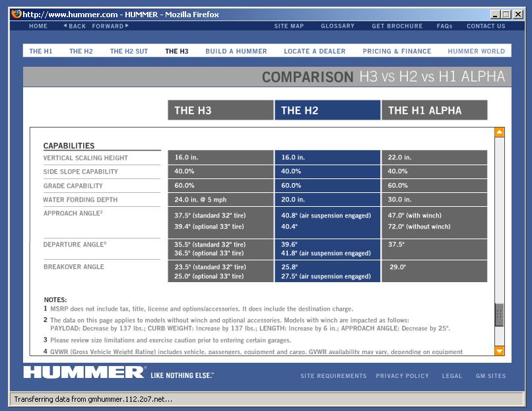Click the H3 25.0° optional 33" tire value
The image size is (532, 411).
tap(209, 276)
